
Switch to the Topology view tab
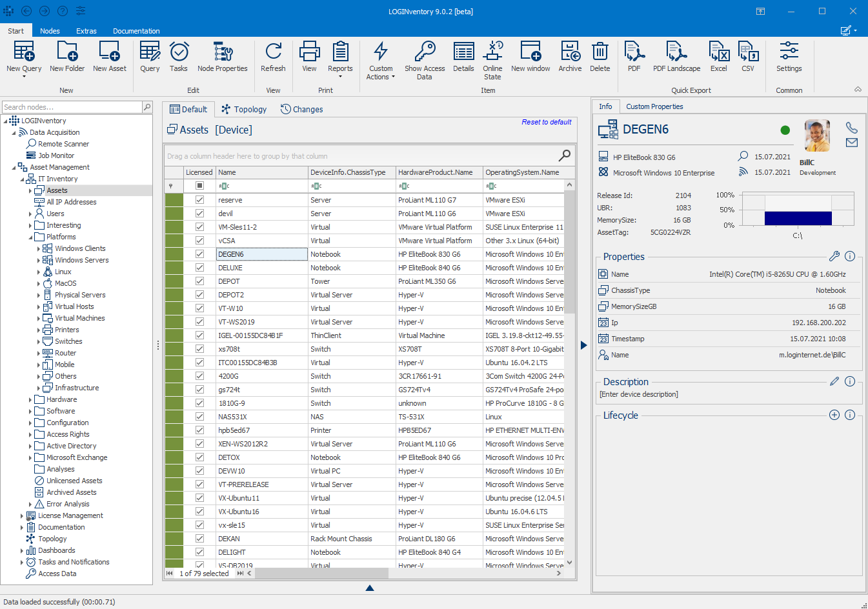[244, 109]
